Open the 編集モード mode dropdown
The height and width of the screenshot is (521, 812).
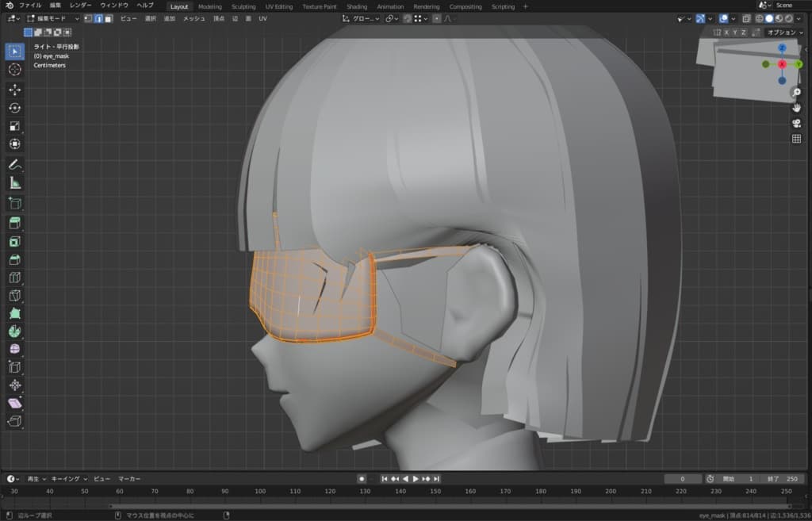52,18
